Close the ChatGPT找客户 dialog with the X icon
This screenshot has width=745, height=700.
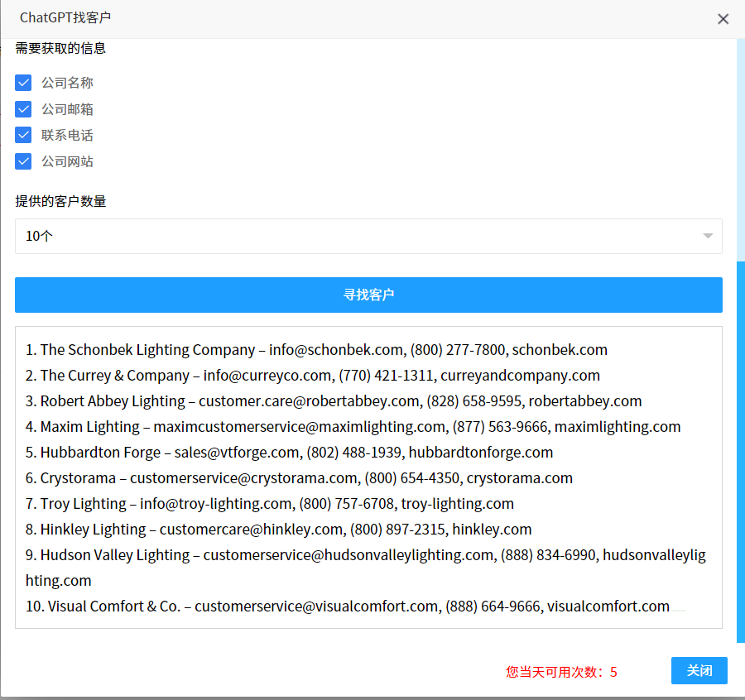click(723, 19)
